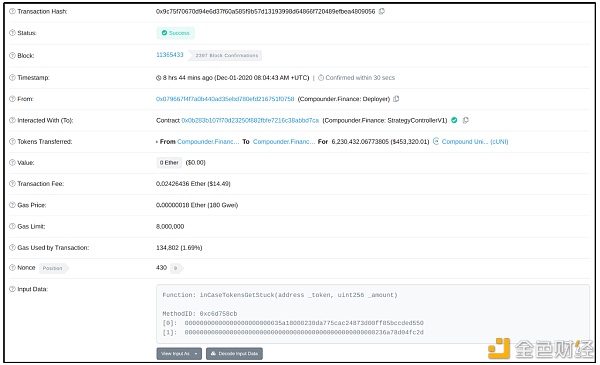This screenshot has width=600, height=365.
Task: Open the Deployer sender address link
Action: [225, 99]
